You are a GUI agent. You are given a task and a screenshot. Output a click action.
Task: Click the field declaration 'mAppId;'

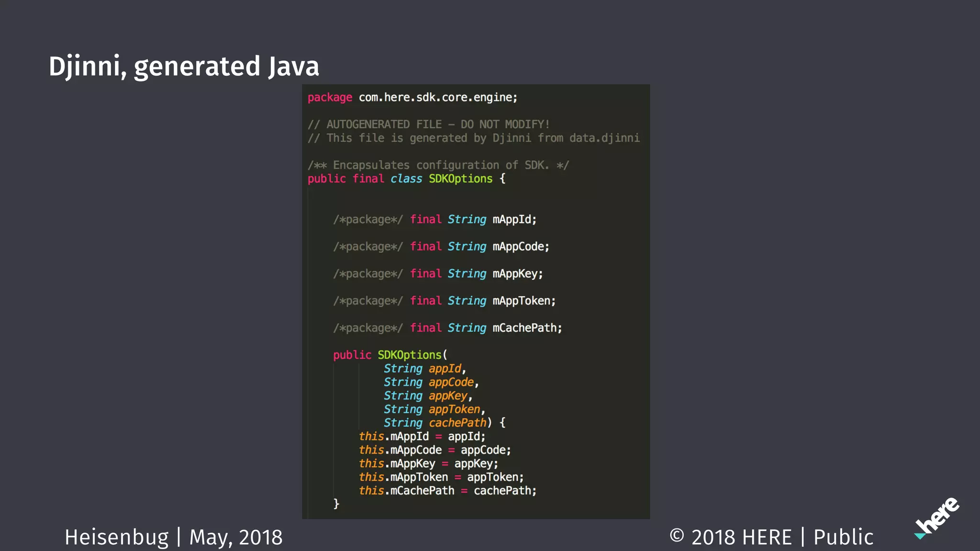point(515,220)
